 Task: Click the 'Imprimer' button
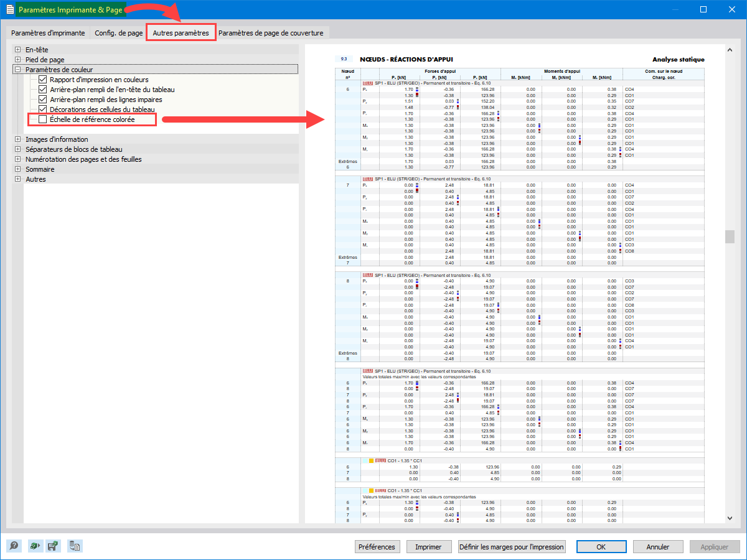click(x=428, y=547)
